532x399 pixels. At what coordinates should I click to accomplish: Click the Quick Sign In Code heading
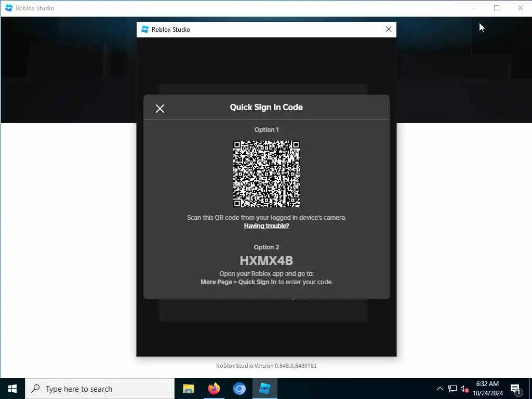[267, 107]
